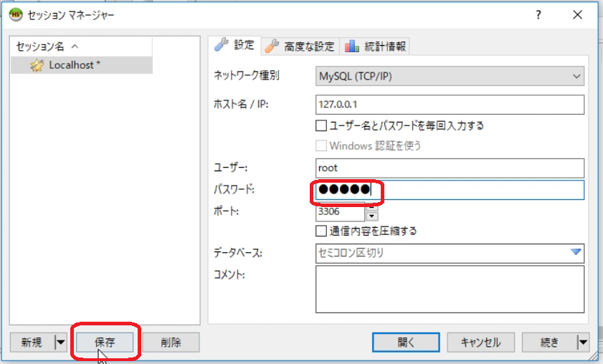Open the 続き button dropdown arrow
The image size is (603, 364).
tap(583, 342)
